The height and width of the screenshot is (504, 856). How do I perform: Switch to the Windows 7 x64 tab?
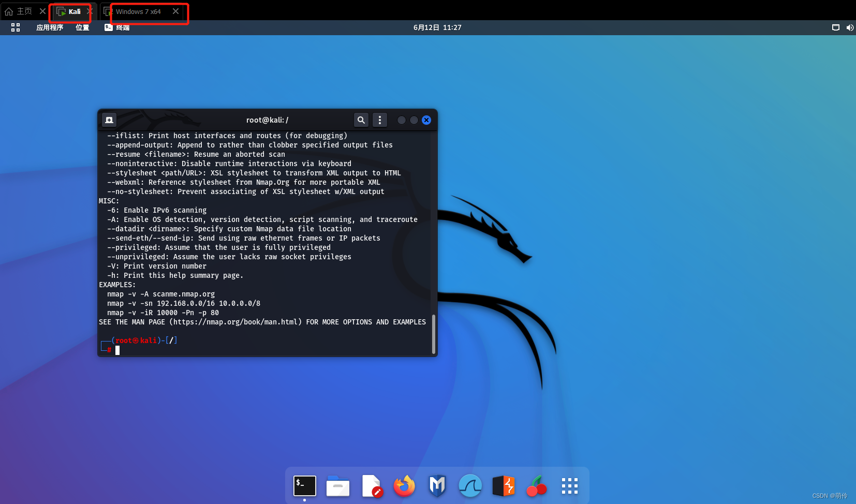pyautogui.click(x=138, y=11)
